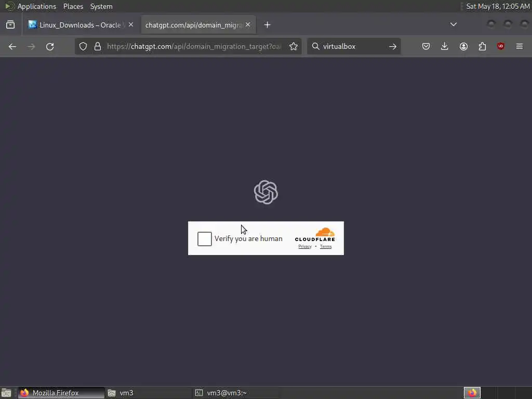Click the Cloudflare logo
532x399 pixels.
(x=315, y=234)
